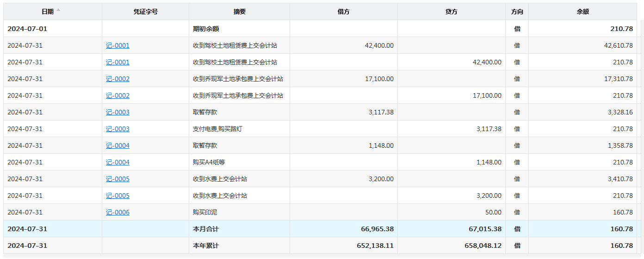Open 记-0004 link for 购买A4纸等

(118, 162)
